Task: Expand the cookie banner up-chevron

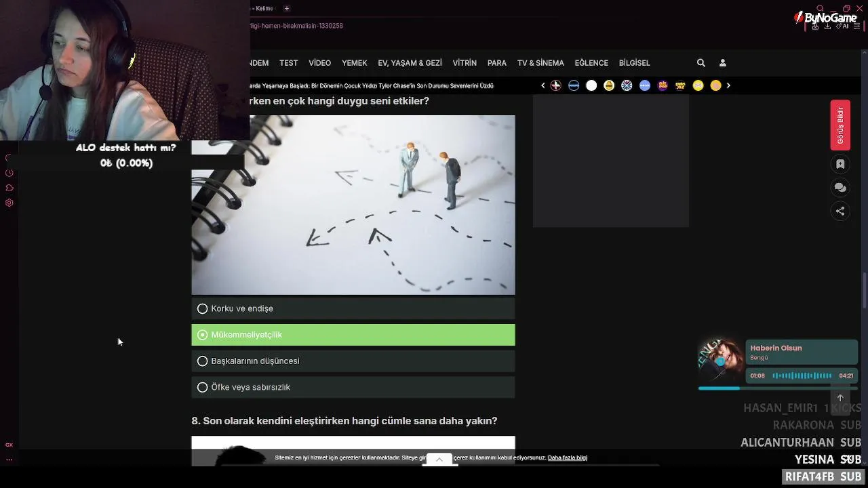Action: pos(439,460)
